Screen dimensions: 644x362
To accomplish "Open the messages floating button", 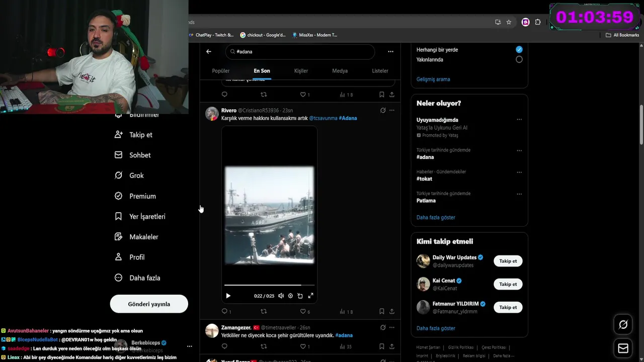I will [x=623, y=348].
